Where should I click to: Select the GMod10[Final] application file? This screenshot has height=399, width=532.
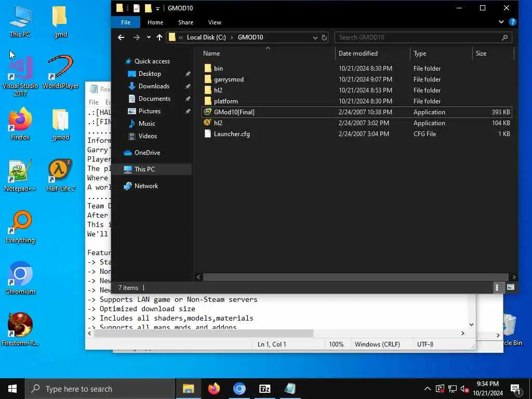click(x=356, y=112)
